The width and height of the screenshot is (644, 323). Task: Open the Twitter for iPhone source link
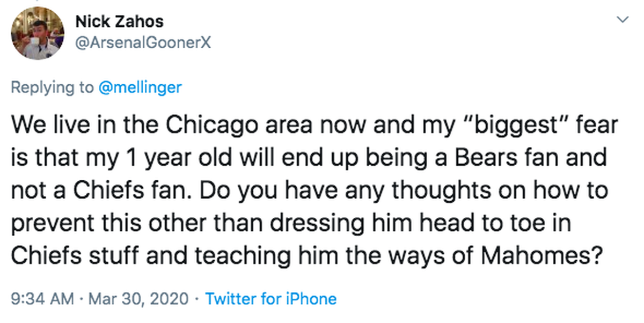pos(271,299)
